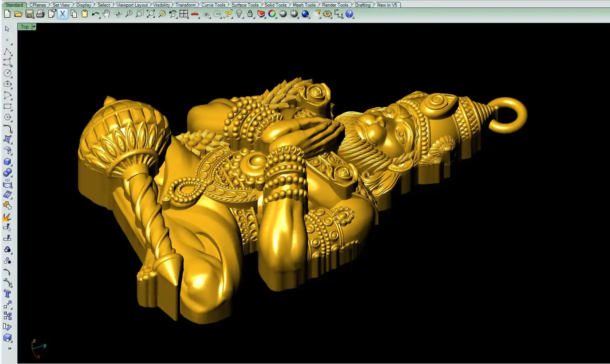Open the Surface Tools tab
The width and height of the screenshot is (610, 364).
[245, 5]
